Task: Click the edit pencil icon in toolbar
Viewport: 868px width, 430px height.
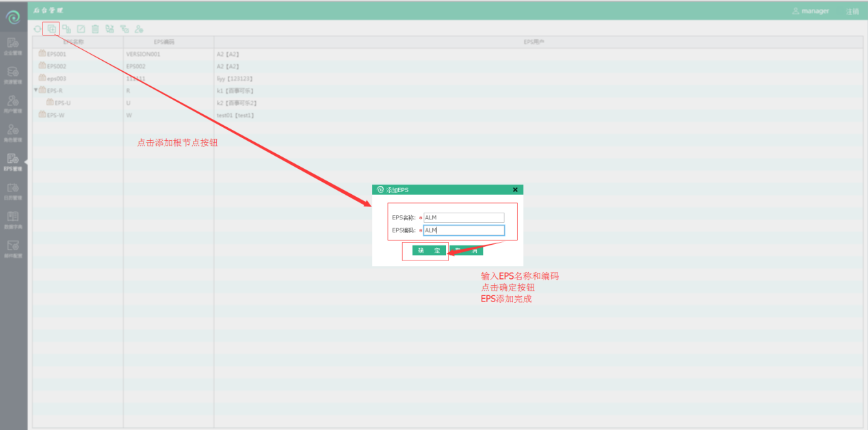Action: click(x=81, y=29)
